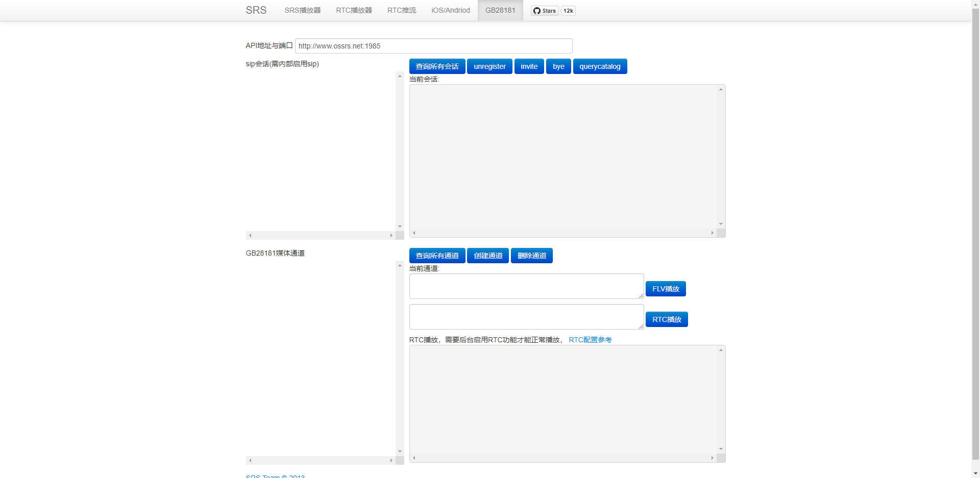The width and height of the screenshot is (980, 478).
Task: Click the unregister button
Action: [489, 66]
